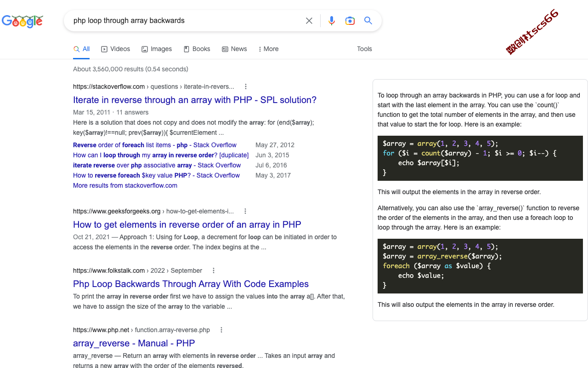Open 'How can I loop through my array in reverse order?' link

click(161, 155)
